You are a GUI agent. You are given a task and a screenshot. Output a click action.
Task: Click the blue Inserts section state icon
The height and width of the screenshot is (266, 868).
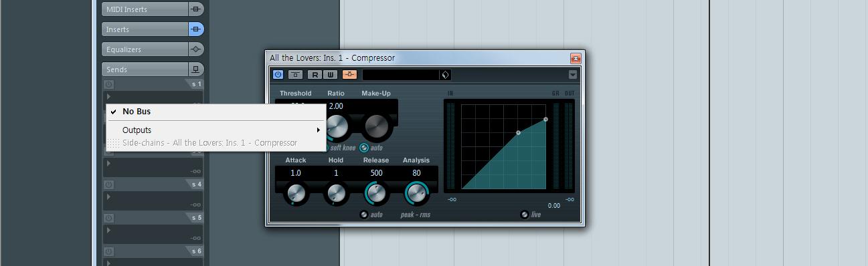(x=195, y=29)
